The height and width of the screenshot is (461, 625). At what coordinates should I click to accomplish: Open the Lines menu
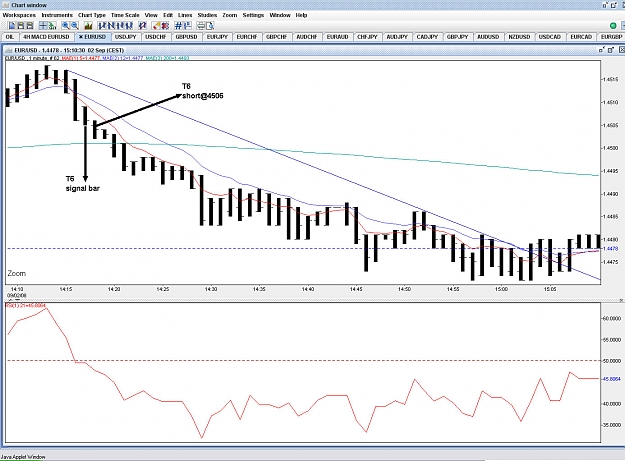[185, 15]
